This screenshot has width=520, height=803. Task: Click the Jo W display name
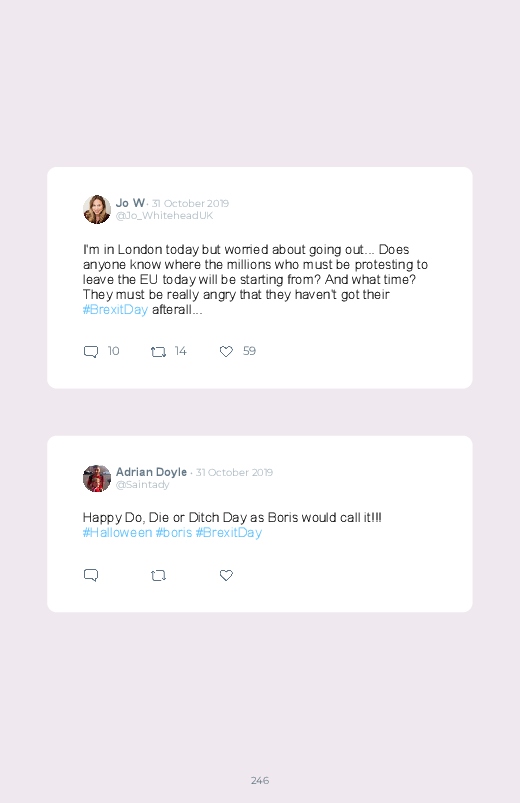pyautogui.click(x=130, y=203)
